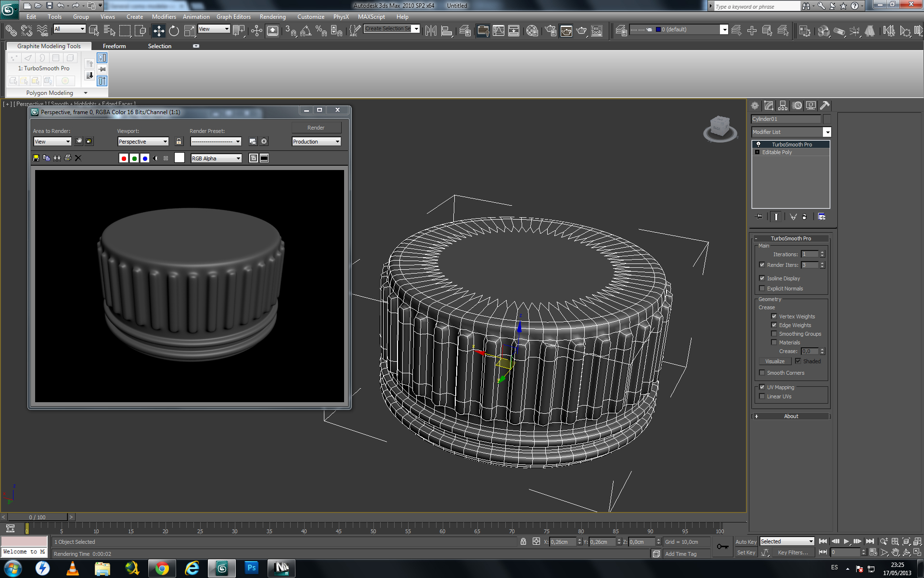Enable Explicit Normals checkbox
924x578 pixels.
tap(762, 289)
